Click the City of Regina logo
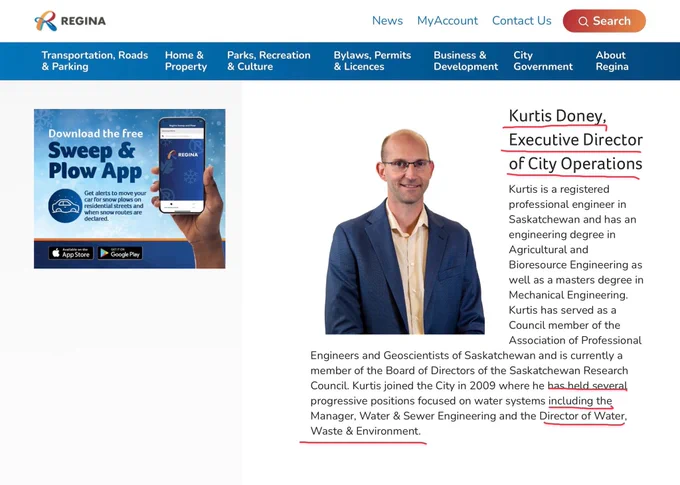The width and height of the screenshot is (680, 485). coord(70,21)
